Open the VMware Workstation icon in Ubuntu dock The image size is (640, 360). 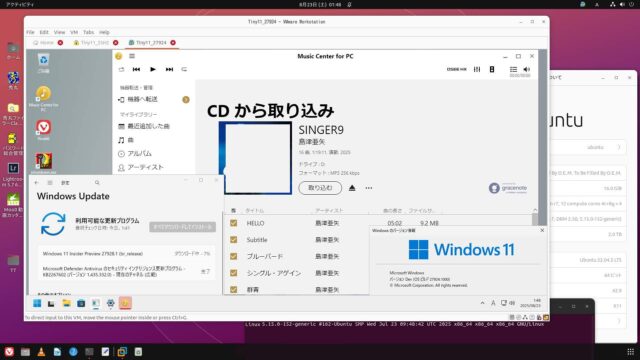[122, 351]
